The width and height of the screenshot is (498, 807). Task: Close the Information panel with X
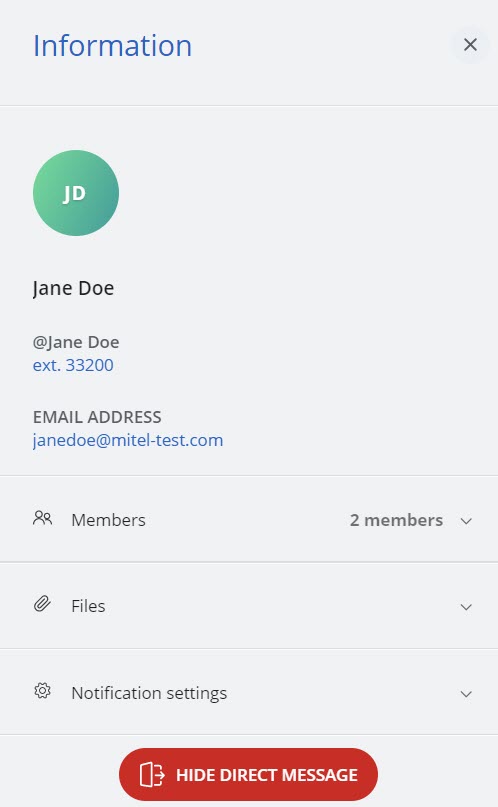470,45
